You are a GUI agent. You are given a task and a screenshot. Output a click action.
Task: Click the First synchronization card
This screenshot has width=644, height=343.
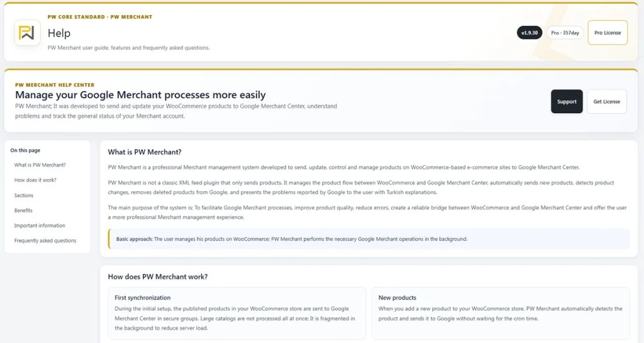236,313
